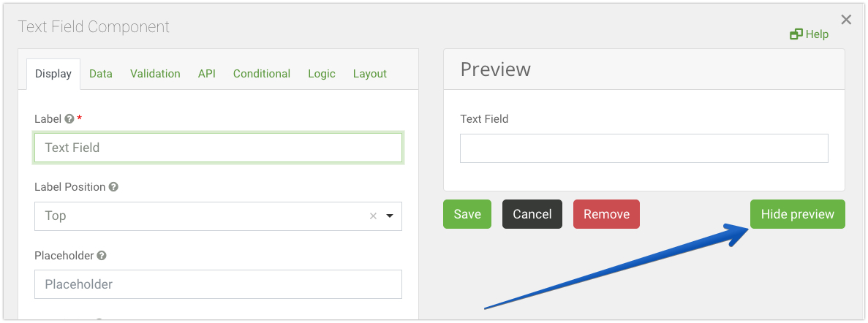Click the Label help question-mark icon
The width and height of the screenshot is (868, 323).
tap(69, 119)
